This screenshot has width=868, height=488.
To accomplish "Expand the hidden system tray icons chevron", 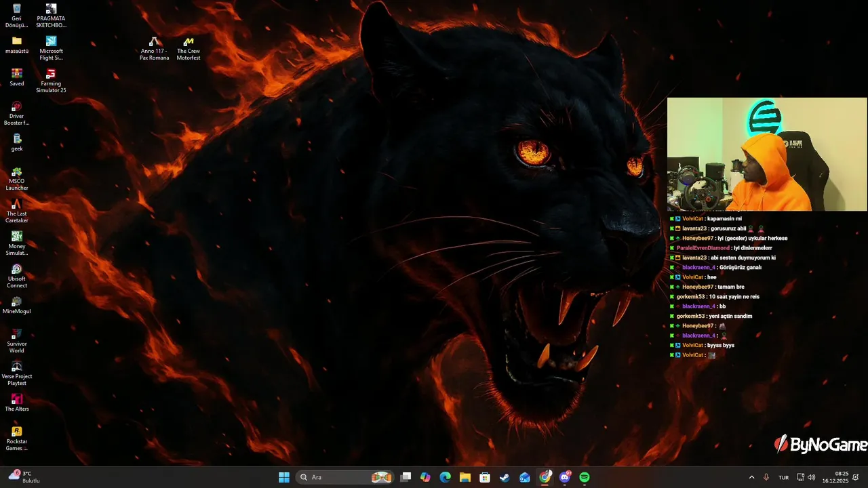I will 751,477.
